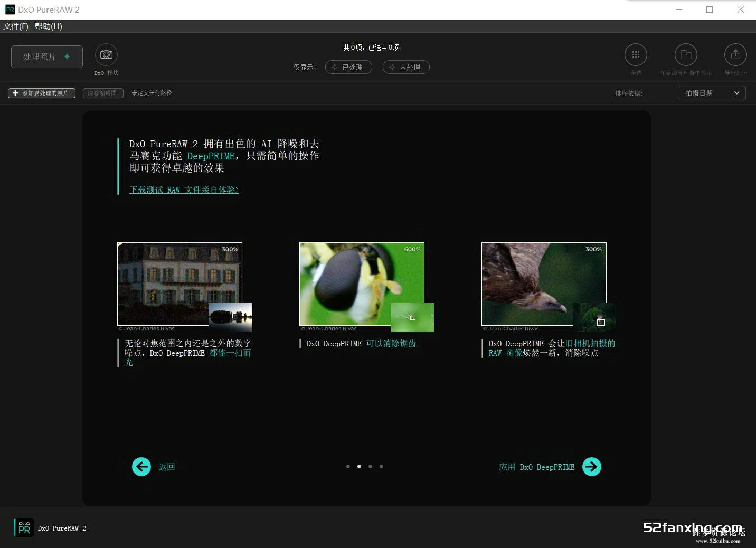756x548 pixels.
Task: Click the PR icon in title bar
Action: 10,10
